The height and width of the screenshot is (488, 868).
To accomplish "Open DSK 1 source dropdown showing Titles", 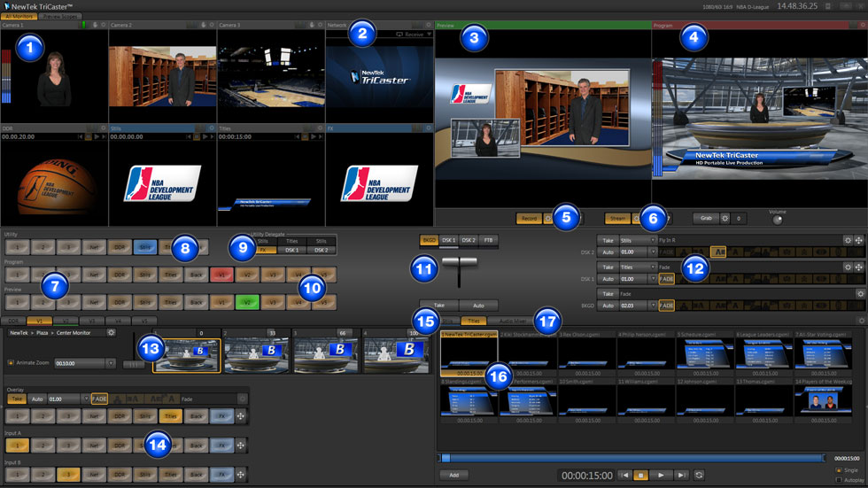I will [637, 267].
